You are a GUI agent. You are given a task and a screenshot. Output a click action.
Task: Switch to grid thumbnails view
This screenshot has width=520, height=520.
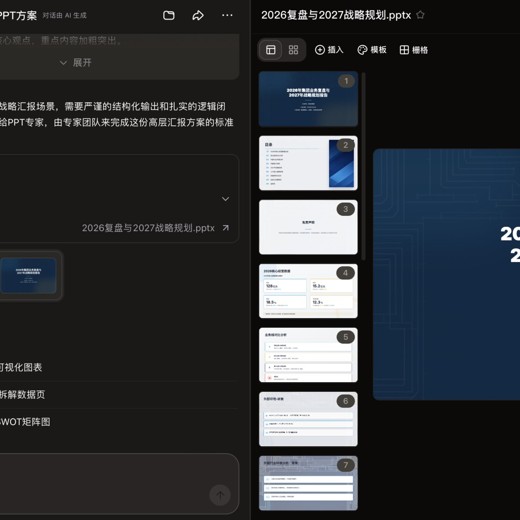point(293,50)
